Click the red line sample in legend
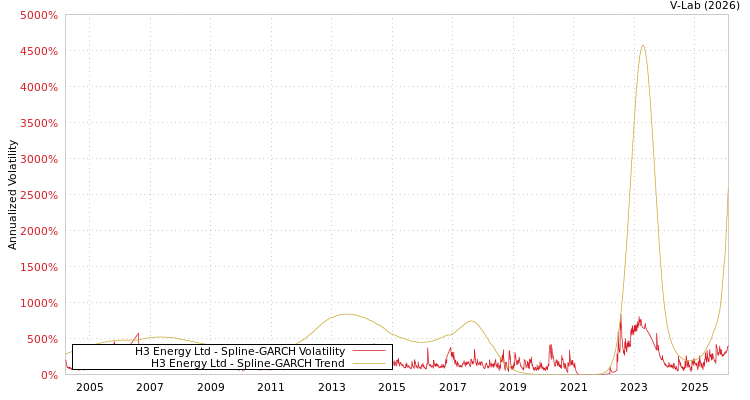750x400 pixels. [x=368, y=351]
